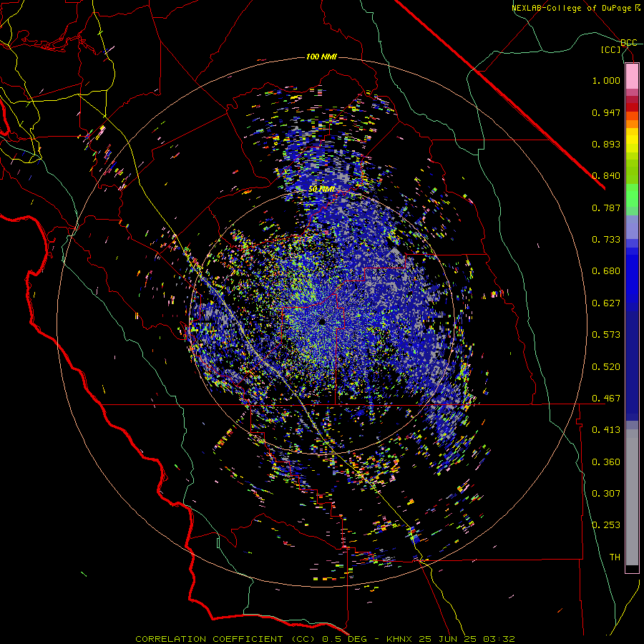
Task: Select the 0.893 legend value
Action: click(x=606, y=144)
